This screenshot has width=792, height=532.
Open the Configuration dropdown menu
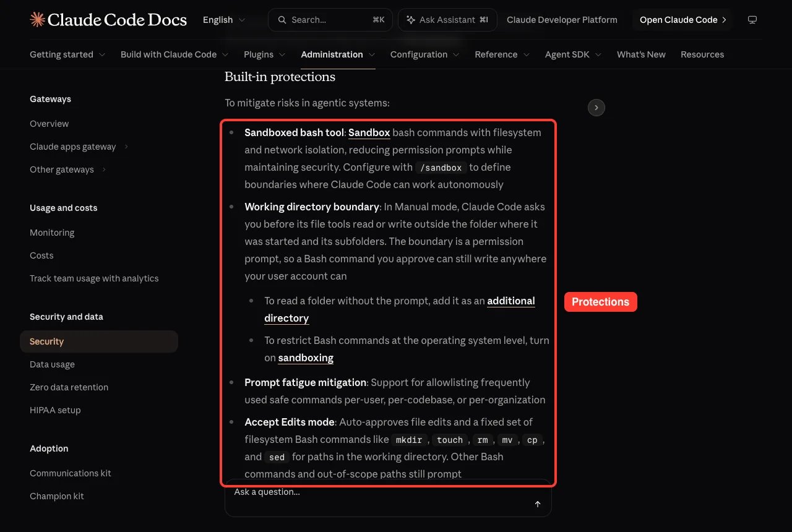tap(425, 54)
